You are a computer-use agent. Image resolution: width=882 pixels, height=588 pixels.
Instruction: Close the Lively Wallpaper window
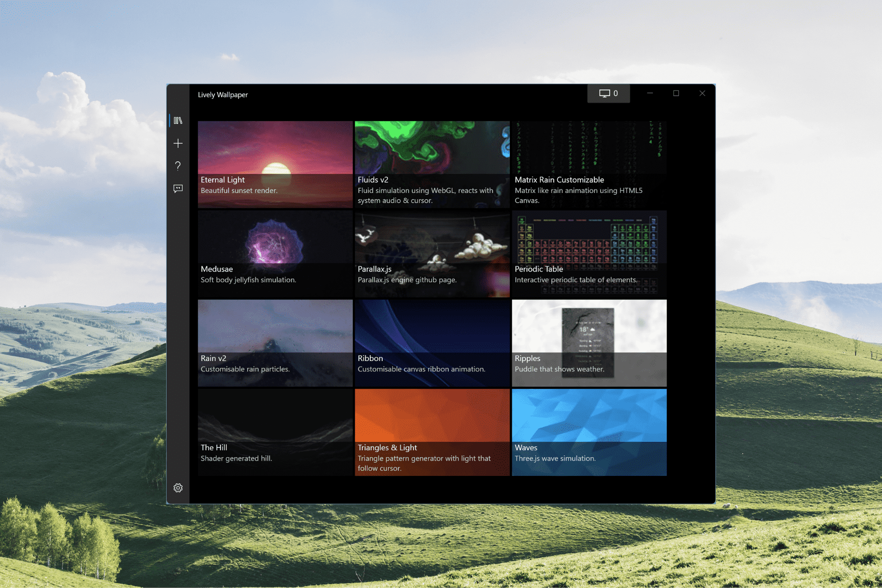tap(702, 93)
